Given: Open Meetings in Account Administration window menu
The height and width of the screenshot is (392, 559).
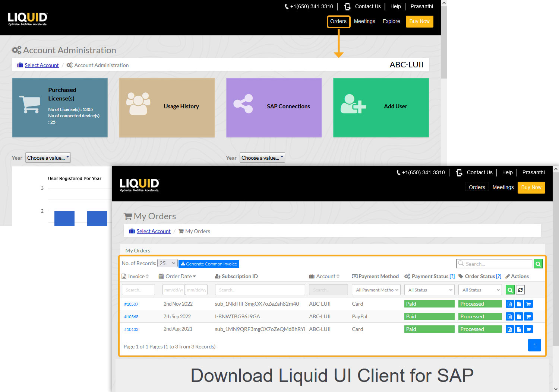Looking at the screenshot, I should (x=364, y=21).
